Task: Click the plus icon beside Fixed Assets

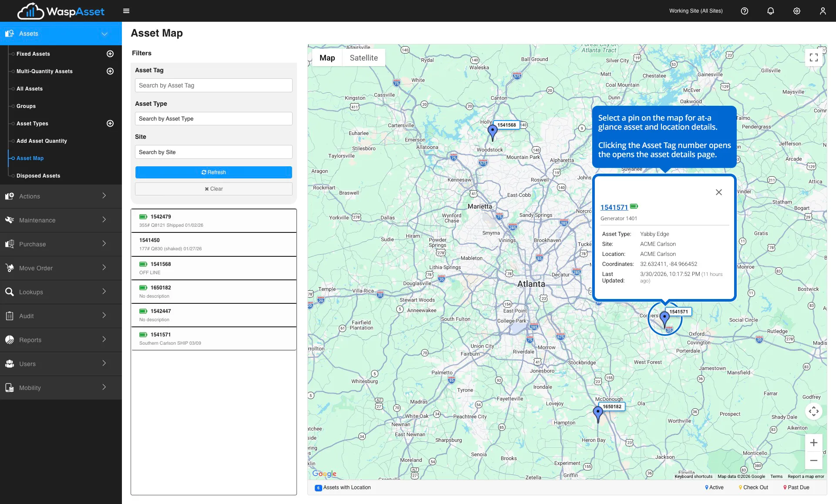Action: (110, 54)
